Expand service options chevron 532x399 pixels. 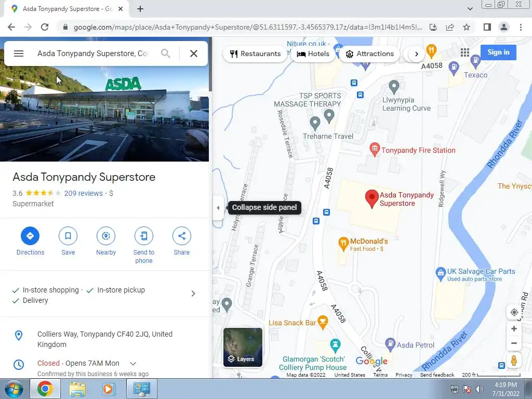tap(193, 294)
